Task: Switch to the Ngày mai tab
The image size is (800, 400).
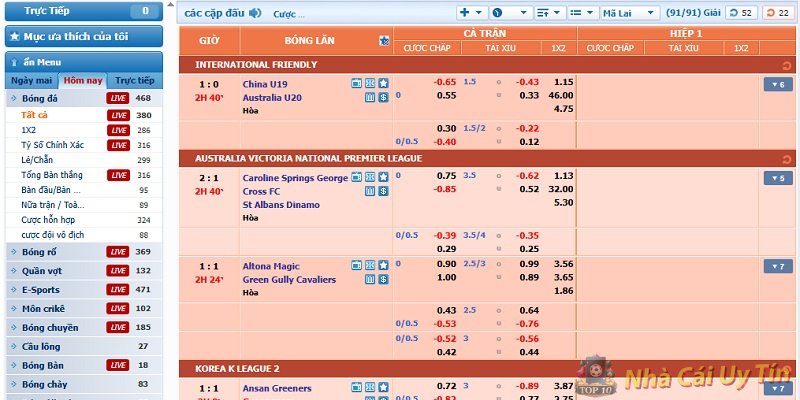Action: pos(31,80)
